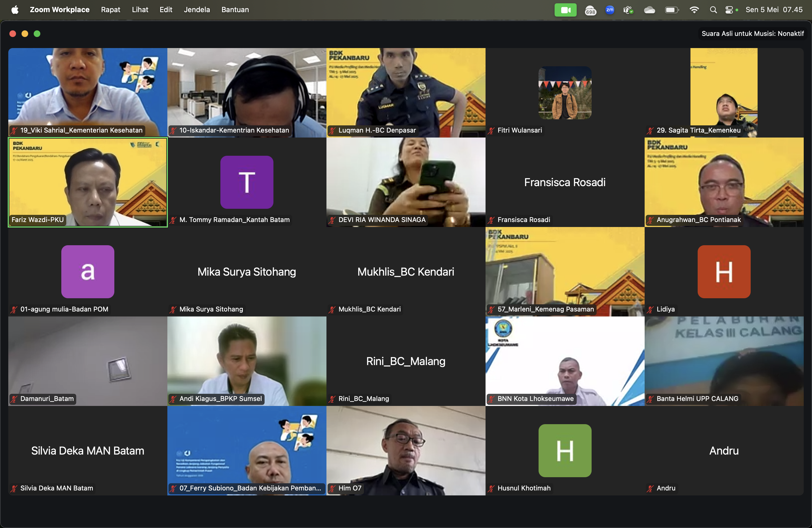Select the Damanuri_Batam video tile
812x528 pixels.
[88, 361]
